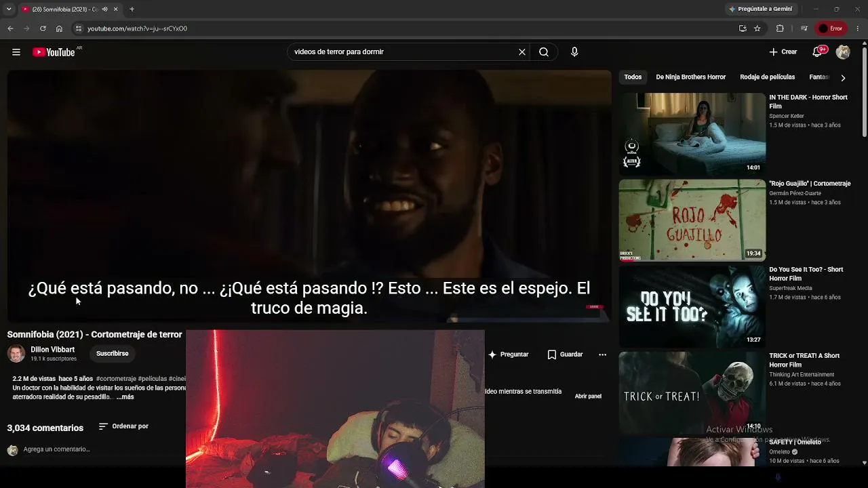
Task: Click the magnifying glass search button
Action: tap(544, 52)
